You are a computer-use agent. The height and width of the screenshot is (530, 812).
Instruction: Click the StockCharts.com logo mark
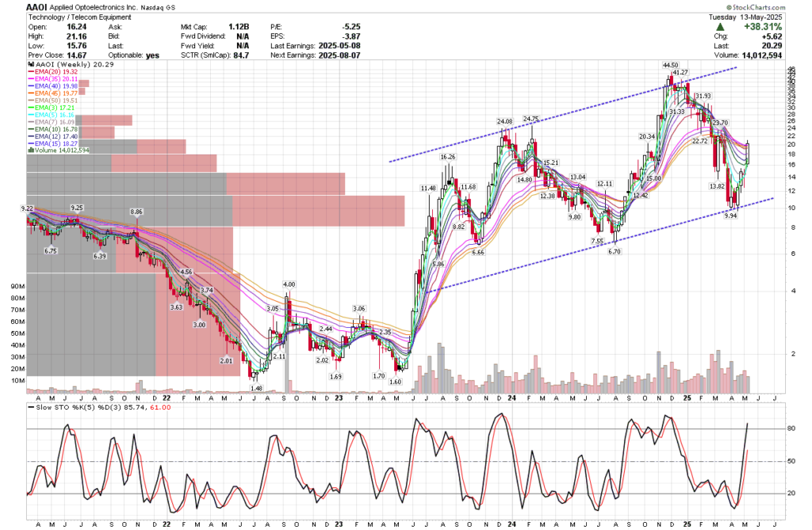(729, 7)
